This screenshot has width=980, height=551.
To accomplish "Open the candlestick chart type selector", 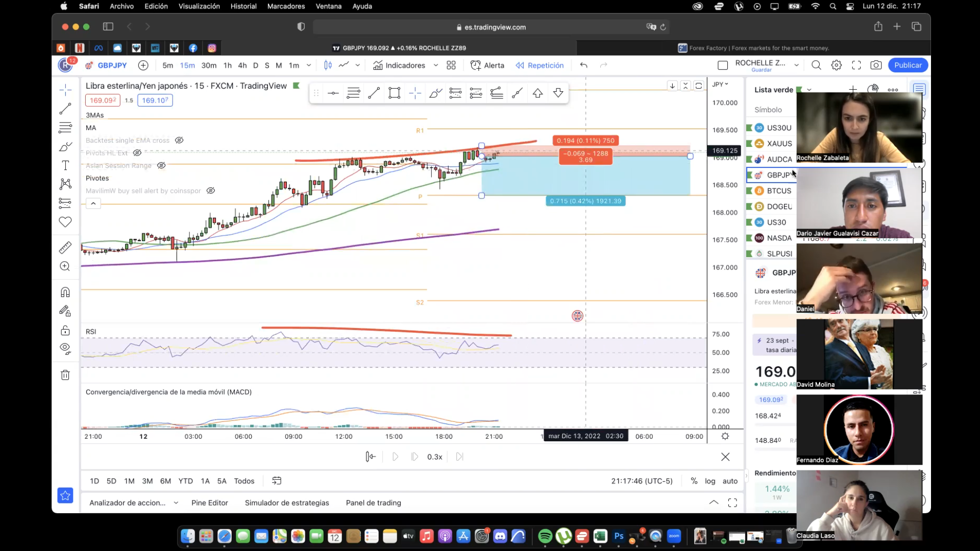I will [x=328, y=65].
